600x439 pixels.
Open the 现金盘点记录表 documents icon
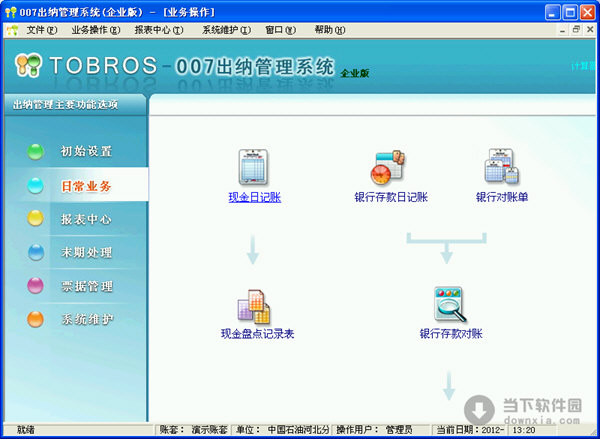(254, 307)
